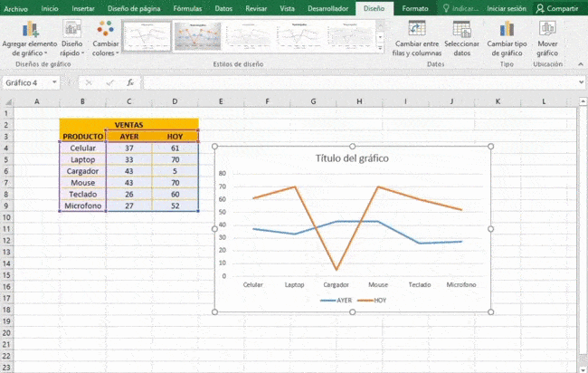Select column A header
The height and width of the screenshot is (373, 588).
[36, 101]
